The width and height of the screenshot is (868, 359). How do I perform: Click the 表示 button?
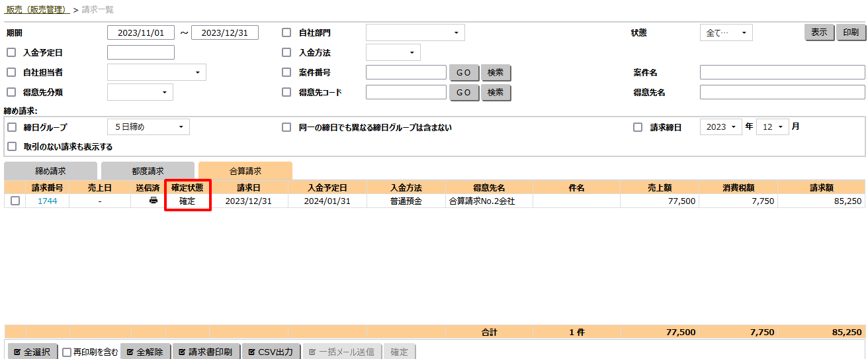pyautogui.click(x=818, y=32)
